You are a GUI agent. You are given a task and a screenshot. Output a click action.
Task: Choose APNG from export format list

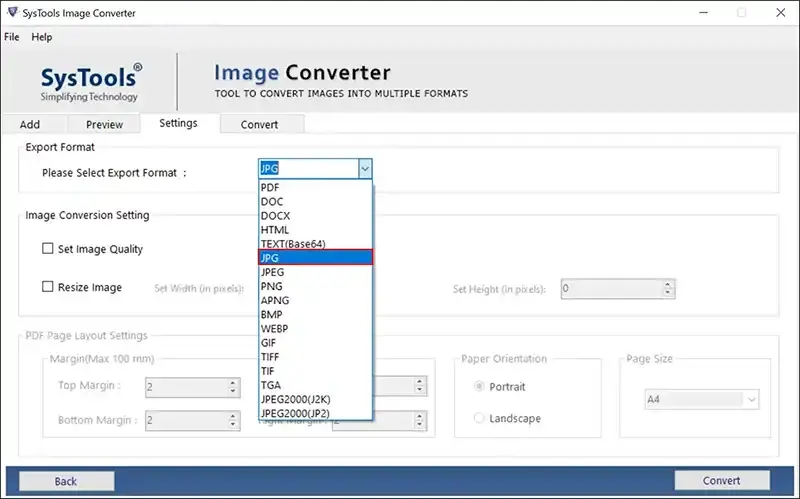point(315,301)
